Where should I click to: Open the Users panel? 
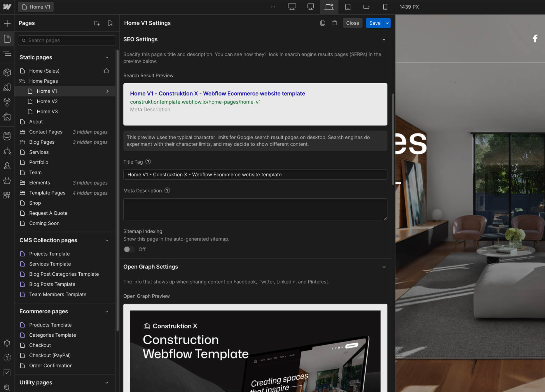pyautogui.click(x=7, y=166)
